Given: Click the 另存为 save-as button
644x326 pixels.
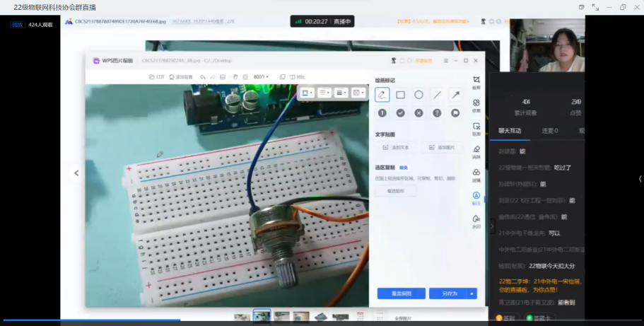Looking at the screenshot, I should pyautogui.click(x=448, y=293).
